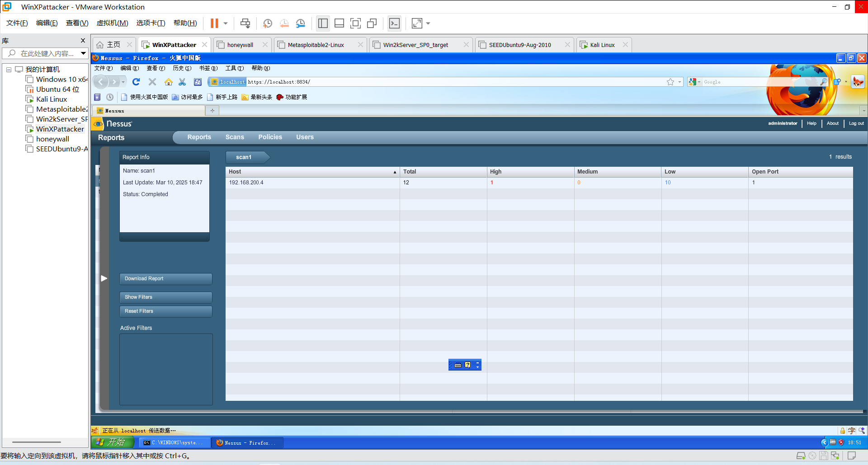Go to Firefox home page icon
The width and height of the screenshot is (868, 465).
coord(169,82)
